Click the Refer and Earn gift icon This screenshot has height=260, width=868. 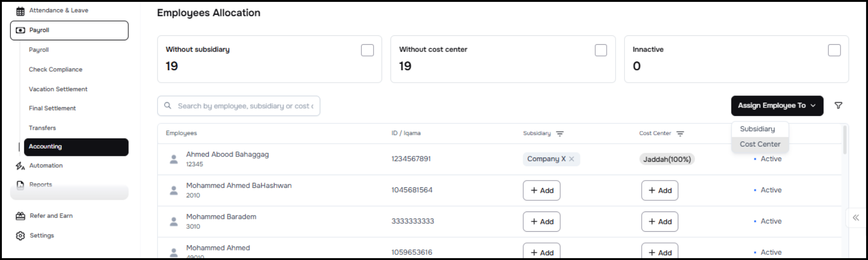tap(20, 216)
